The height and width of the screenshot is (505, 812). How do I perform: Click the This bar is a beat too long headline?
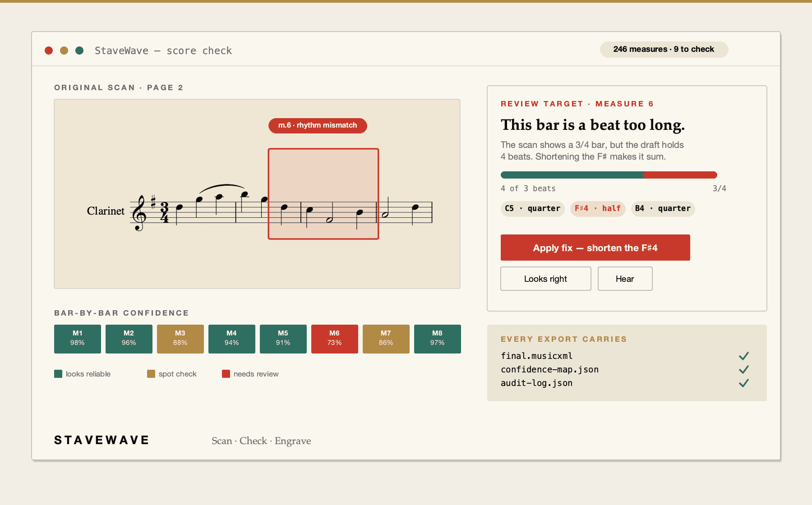[593, 125]
